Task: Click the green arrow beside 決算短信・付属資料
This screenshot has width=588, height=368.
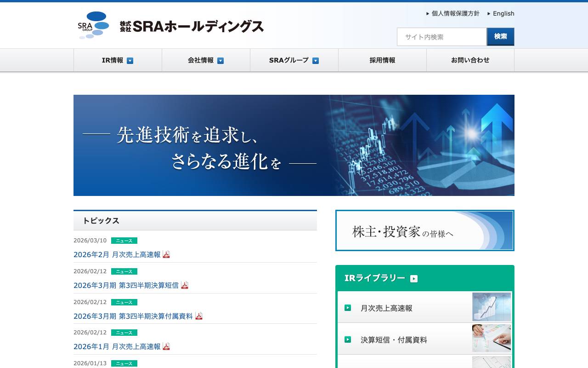Action: point(348,339)
